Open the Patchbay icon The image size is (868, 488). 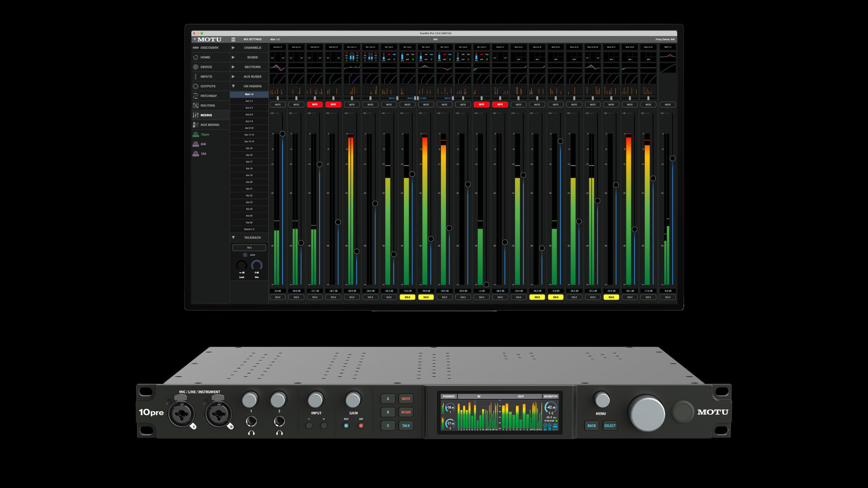click(x=196, y=96)
